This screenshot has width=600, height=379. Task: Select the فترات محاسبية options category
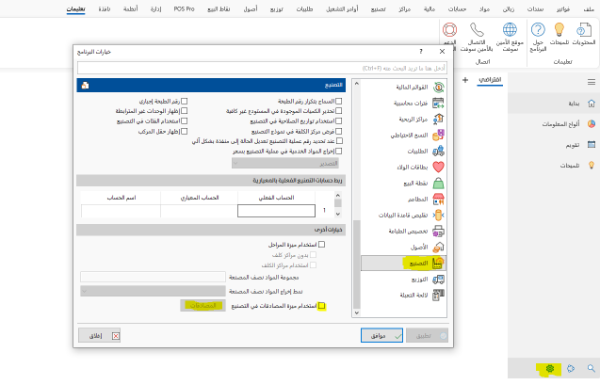(x=404, y=103)
